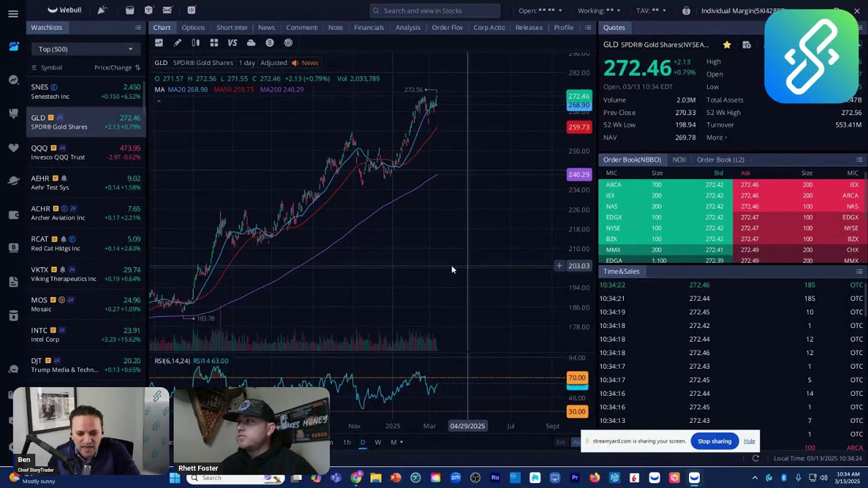The image size is (868, 488).
Task: Click the orange News megaphone on chart header
Action: tap(295, 63)
